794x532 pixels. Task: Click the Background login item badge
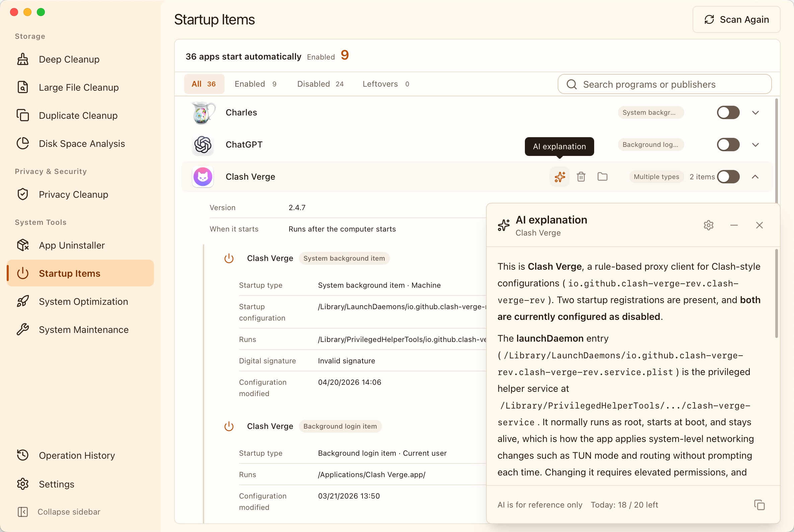click(340, 426)
